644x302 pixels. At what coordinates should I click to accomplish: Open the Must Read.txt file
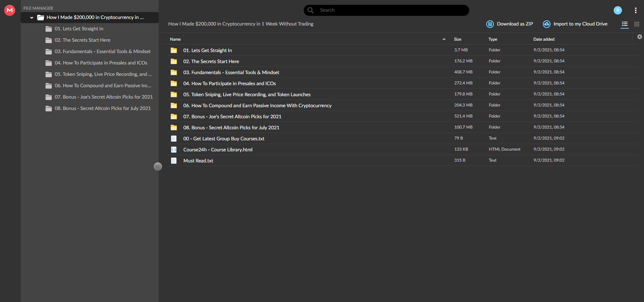click(x=198, y=161)
